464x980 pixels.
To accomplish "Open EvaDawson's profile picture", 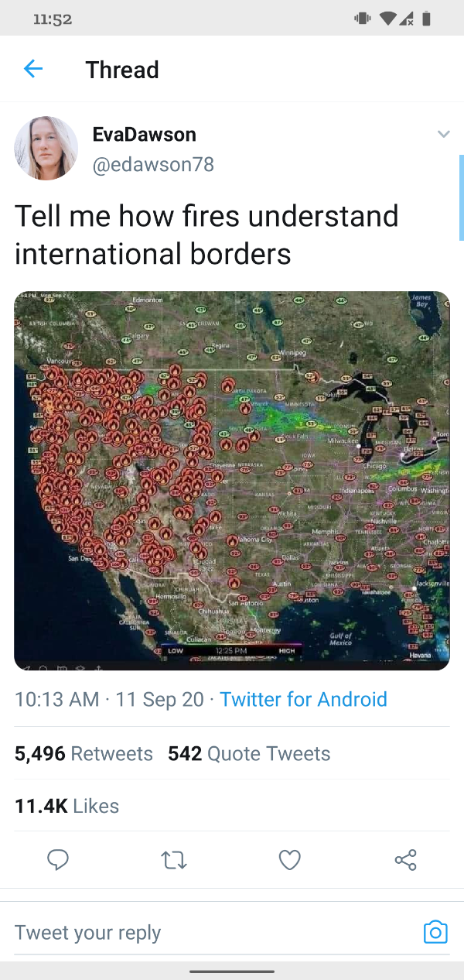I will pos(46,148).
